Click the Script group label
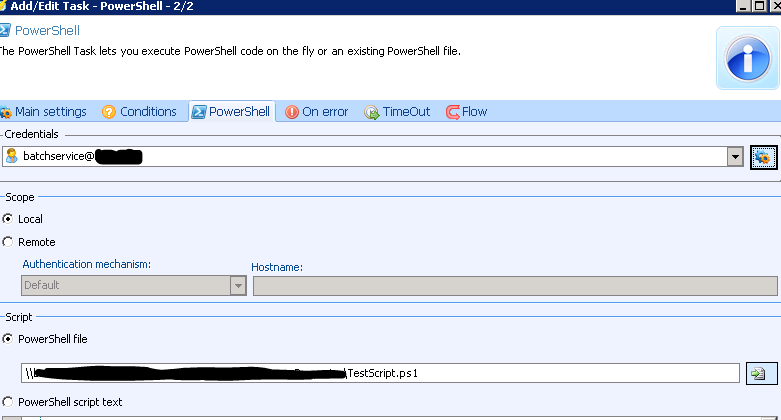 point(18,317)
